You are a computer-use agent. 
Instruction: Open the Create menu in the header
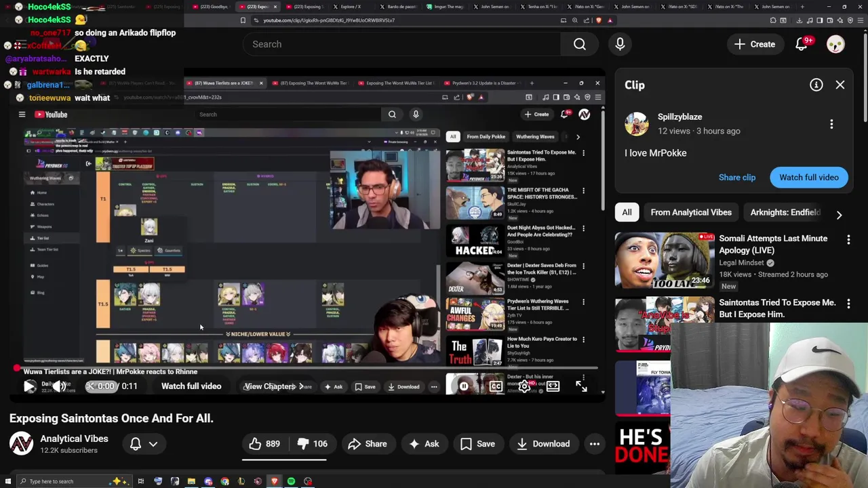pyautogui.click(x=754, y=44)
